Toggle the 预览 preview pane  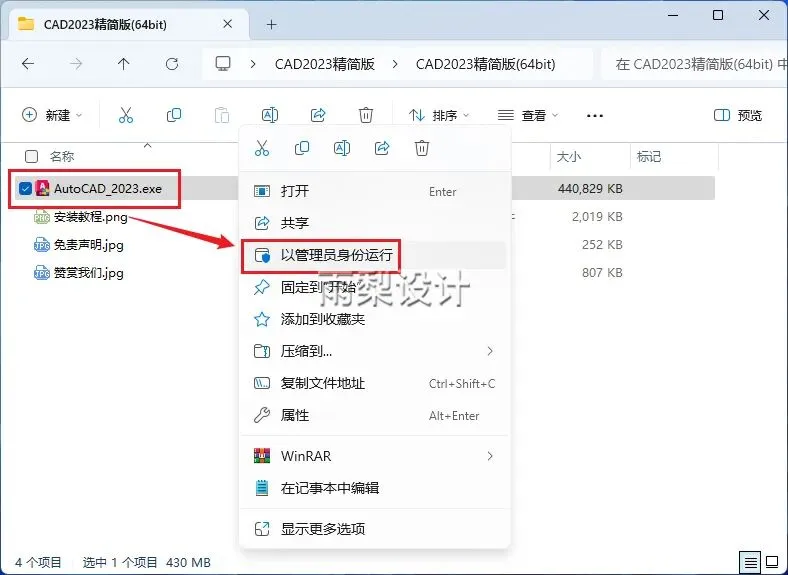(738, 116)
